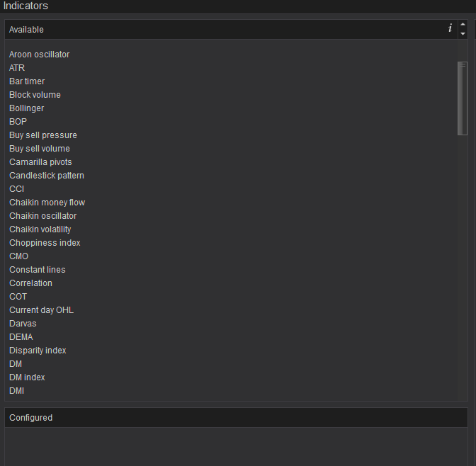
Task: Choose the Camarilla pivots indicator
Action: (40, 162)
